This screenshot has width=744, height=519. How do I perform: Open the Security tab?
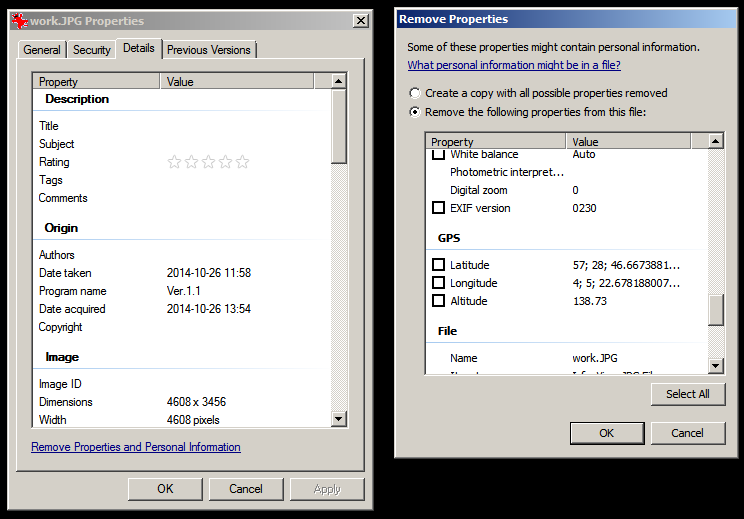(x=92, y=50)
